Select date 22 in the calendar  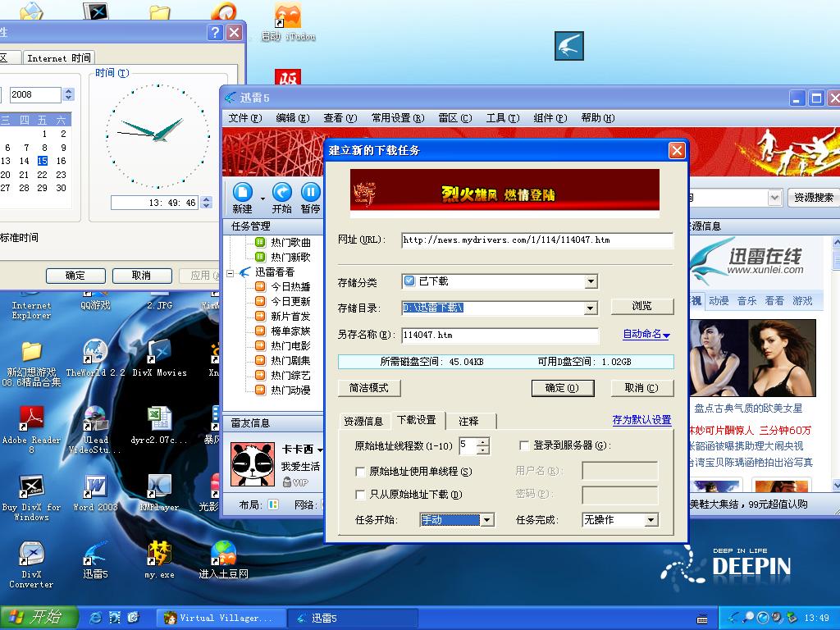click(x=43, y=175)
